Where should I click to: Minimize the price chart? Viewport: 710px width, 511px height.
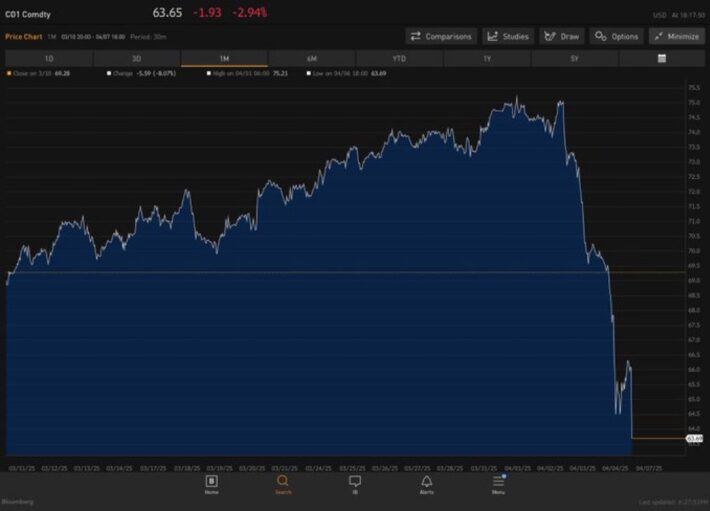[677, 36]
